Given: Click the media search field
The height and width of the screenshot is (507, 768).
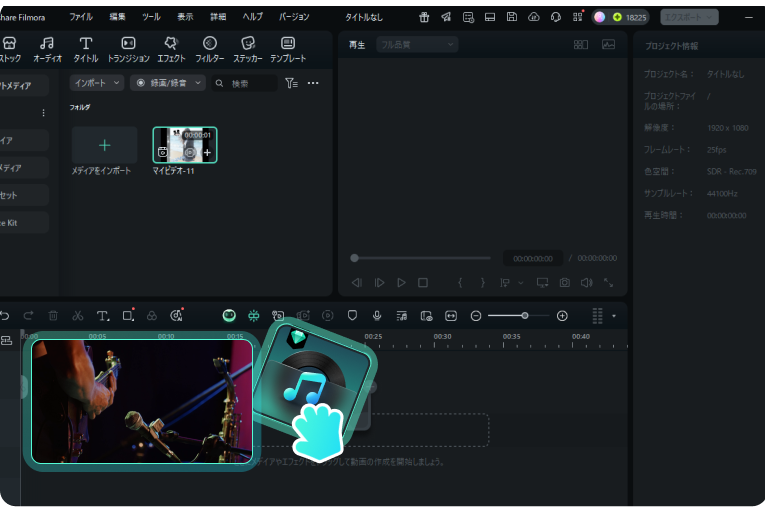Looking at the screenshot, I should (x=244, y=84).
